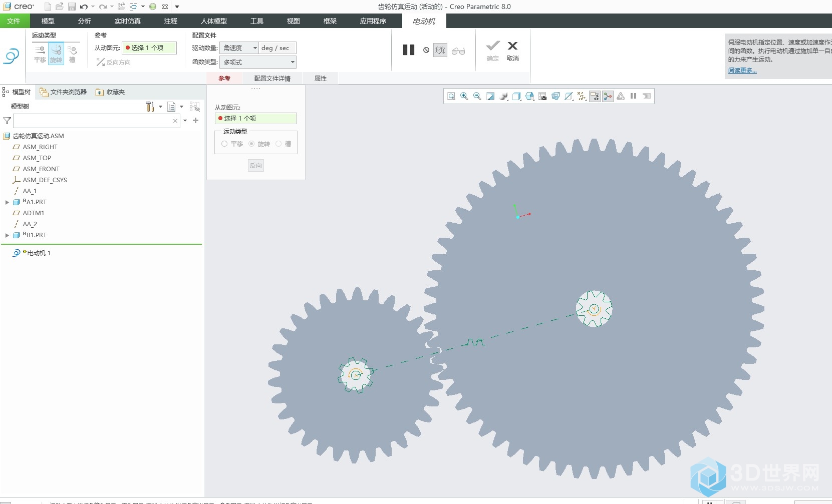Click the ribbon 从动图元 selection collector
The image size is (832, 504).
tap(150, 48)
